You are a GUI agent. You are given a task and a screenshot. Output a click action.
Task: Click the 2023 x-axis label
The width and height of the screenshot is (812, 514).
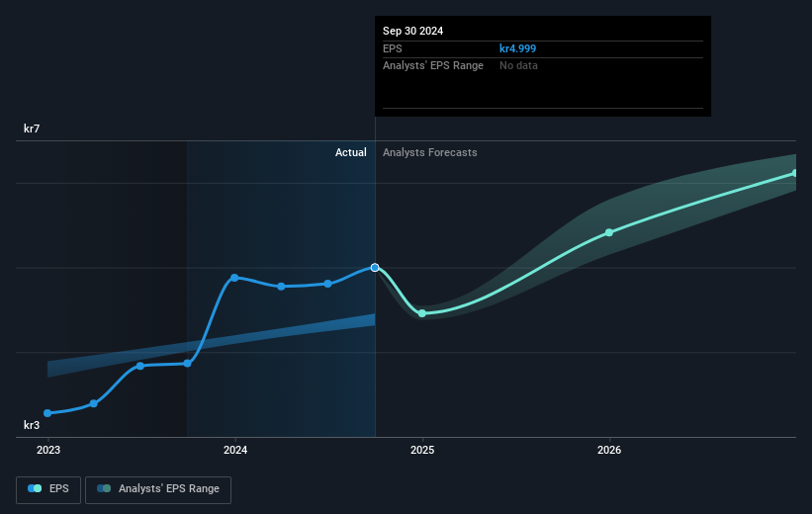pyautogui.click(x=48, y=450)
